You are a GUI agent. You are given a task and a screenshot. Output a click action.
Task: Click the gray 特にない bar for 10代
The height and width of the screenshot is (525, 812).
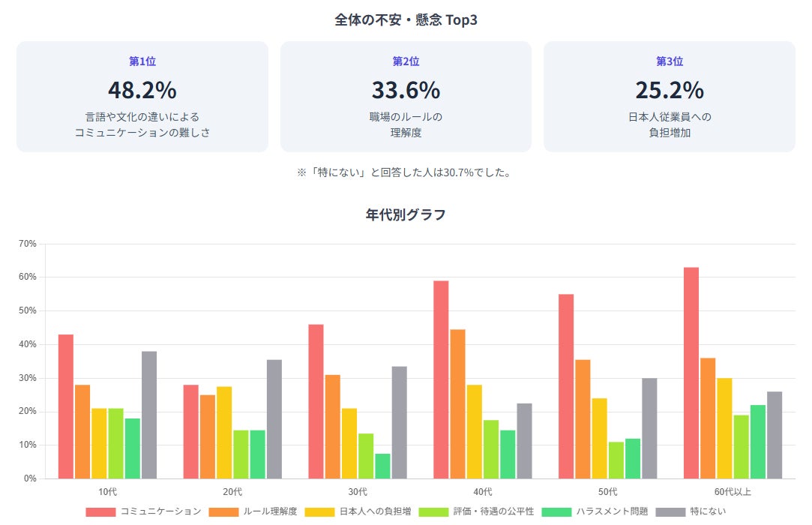(x=149, y=415)
